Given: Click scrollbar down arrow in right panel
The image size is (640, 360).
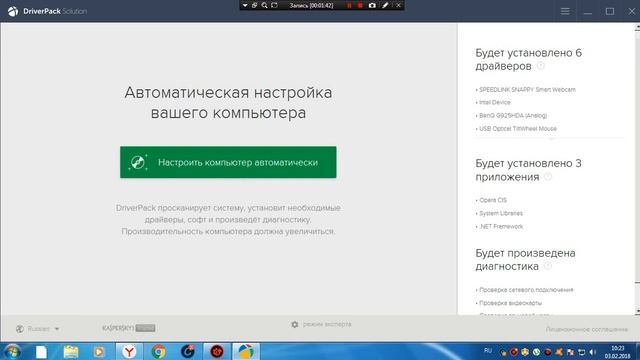Looking at the screenshot, I should click(637, 312).
